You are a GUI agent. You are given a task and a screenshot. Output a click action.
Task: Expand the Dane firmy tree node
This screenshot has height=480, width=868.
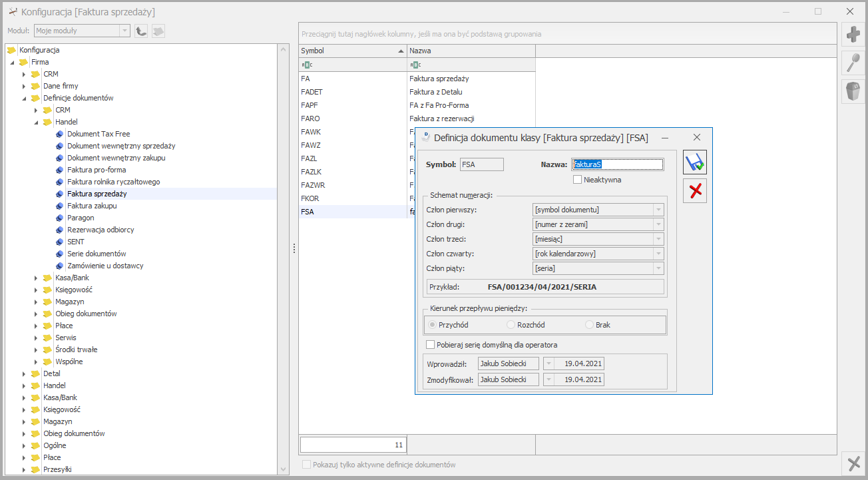(x=24, y=86)
